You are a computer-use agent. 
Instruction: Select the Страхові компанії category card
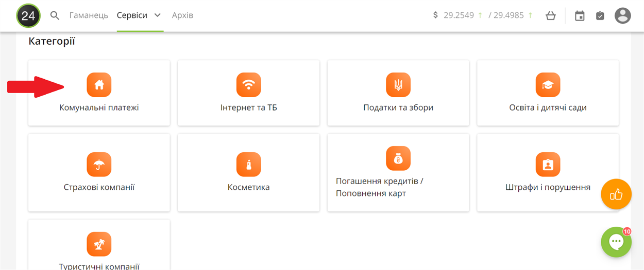[99, 173]
